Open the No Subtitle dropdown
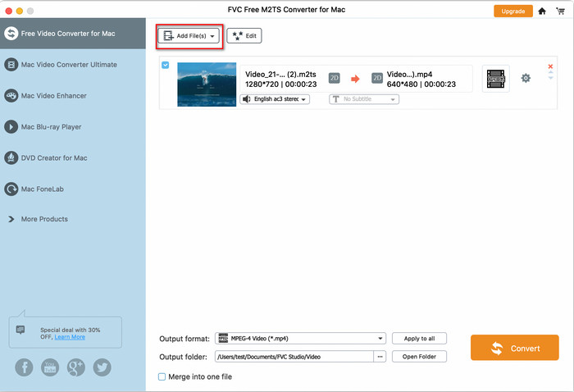574x392 pixels. [x=364, y=99]
